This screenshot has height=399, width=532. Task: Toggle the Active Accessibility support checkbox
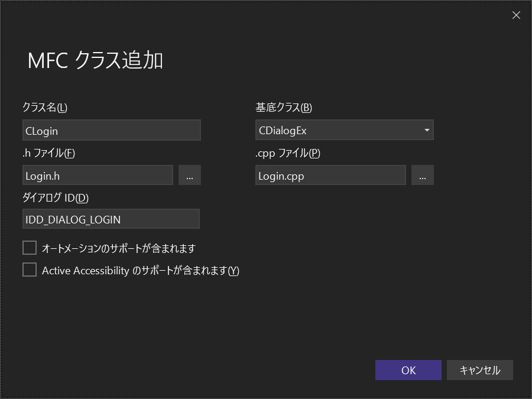point(30,270)
